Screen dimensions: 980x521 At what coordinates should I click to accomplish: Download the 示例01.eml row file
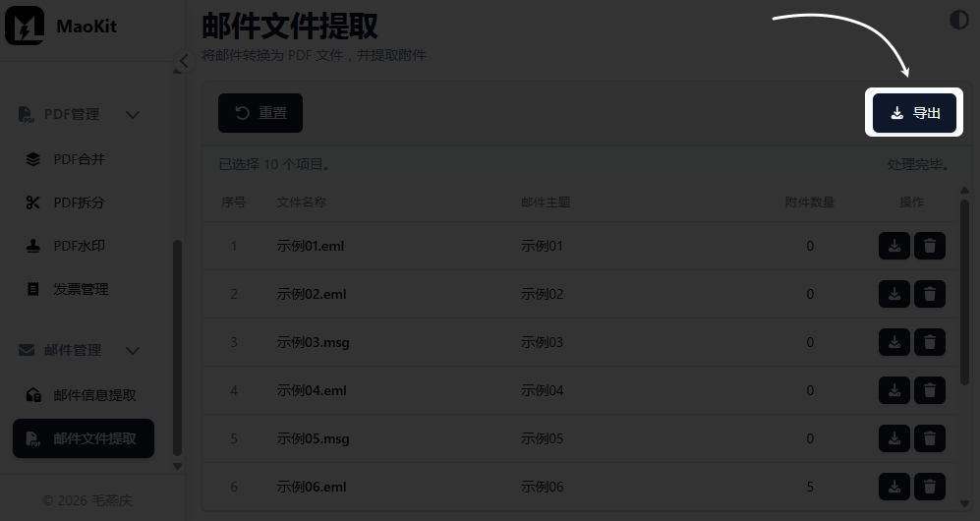point(894,246)
